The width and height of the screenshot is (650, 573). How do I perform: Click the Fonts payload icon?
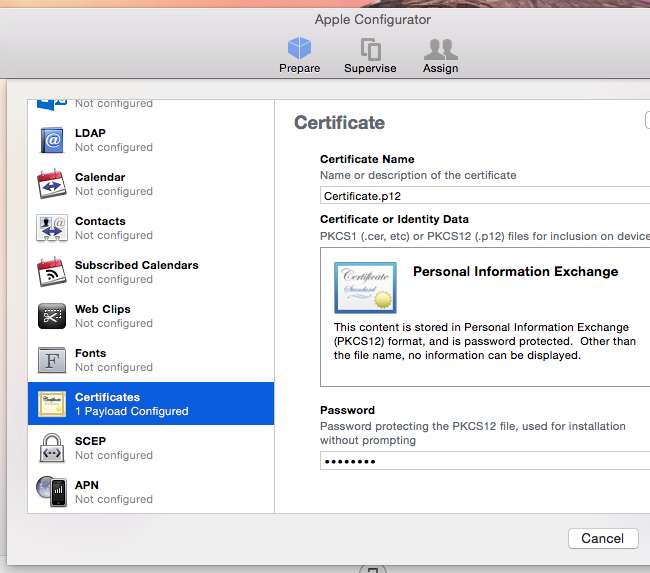pyautogui.click(x=52, y=360)
